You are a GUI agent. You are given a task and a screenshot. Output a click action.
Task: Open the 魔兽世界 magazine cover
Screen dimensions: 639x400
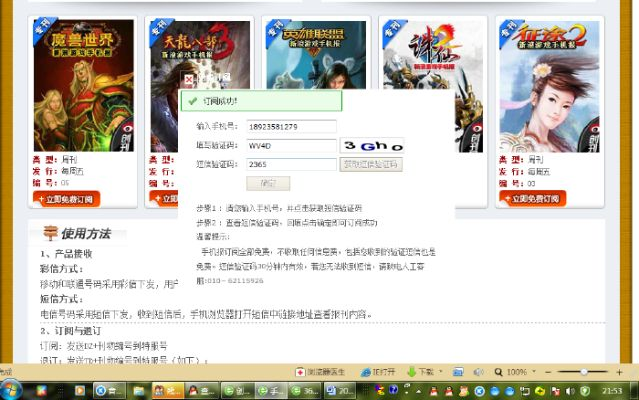click(x=84, y=86)
